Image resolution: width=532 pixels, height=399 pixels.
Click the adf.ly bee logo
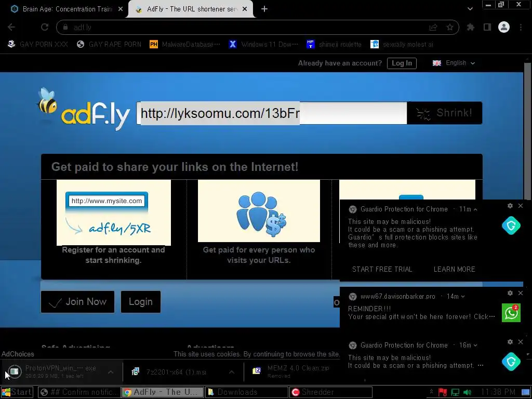[84, 109]
